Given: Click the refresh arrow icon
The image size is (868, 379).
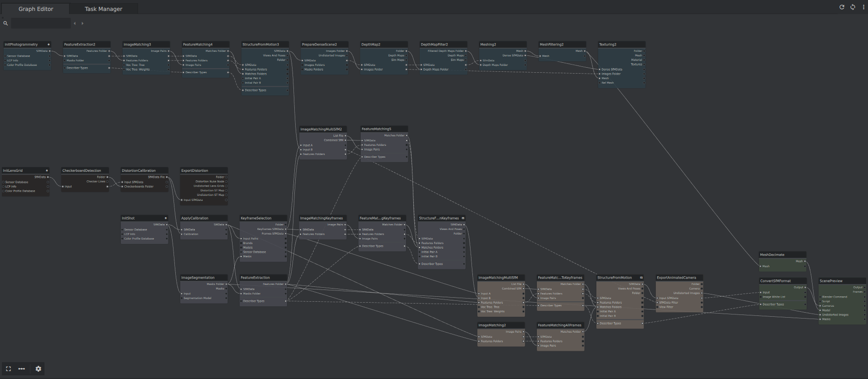Looking at the screenshot, I should [842, 7].
